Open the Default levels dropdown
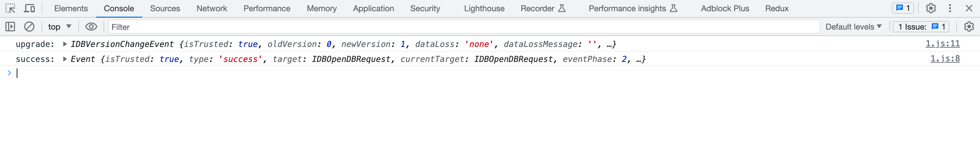980x147 pixels. [853, 27]
